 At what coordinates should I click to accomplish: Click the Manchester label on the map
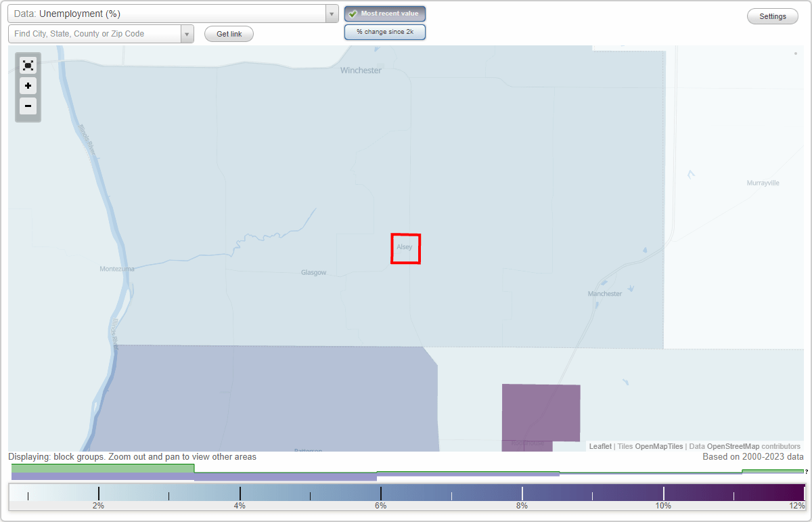pos(605,294)
